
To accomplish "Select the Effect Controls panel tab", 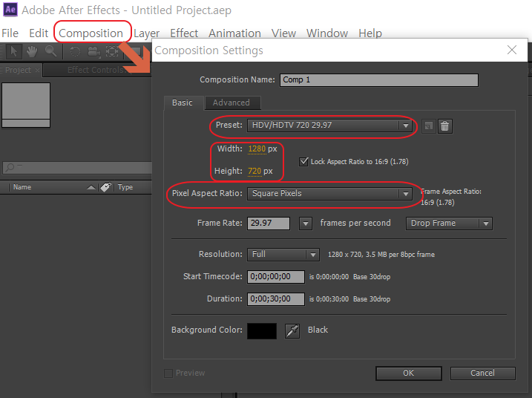I will [96, 70].
